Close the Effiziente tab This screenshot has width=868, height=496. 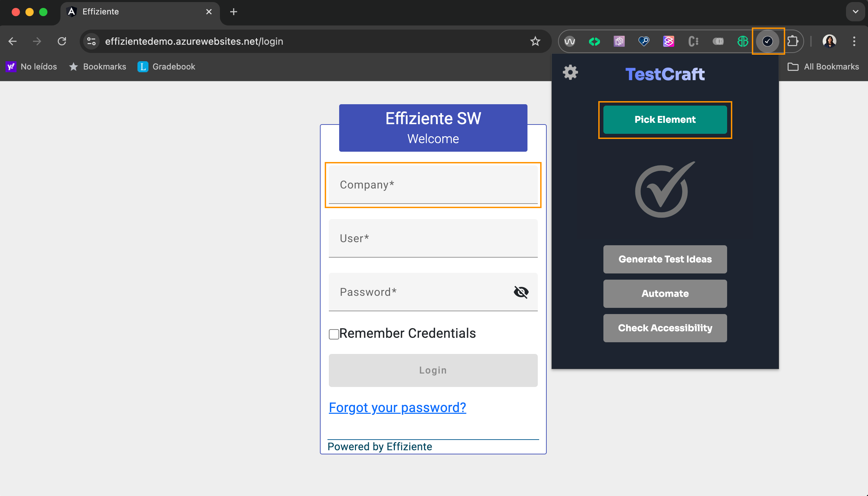pos(209,12)
